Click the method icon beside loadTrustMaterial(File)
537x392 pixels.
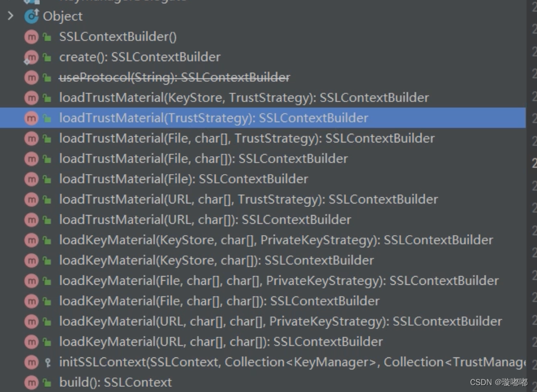[x=32, y=179]
